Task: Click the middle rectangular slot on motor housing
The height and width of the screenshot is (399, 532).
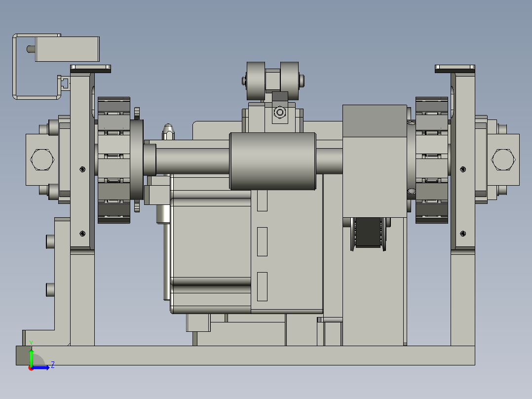Action: click(262, 241)
